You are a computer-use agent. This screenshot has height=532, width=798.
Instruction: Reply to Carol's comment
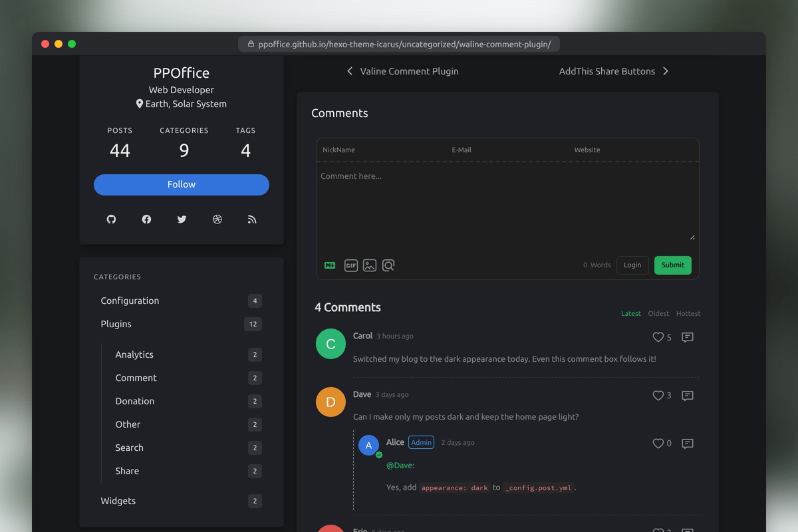point(688,337)
